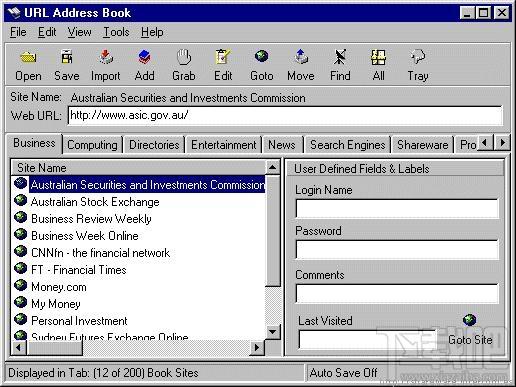Select My Money in the site list

56,304
